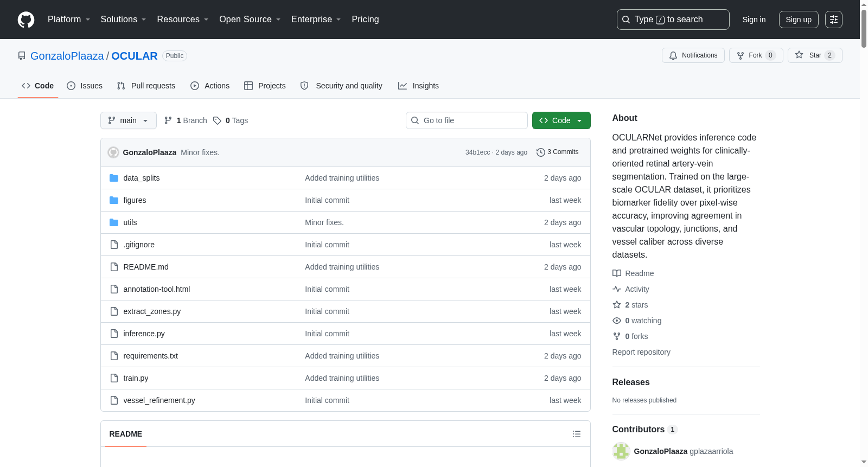Click the vessel_refinement.py file icon

(114, 400)
